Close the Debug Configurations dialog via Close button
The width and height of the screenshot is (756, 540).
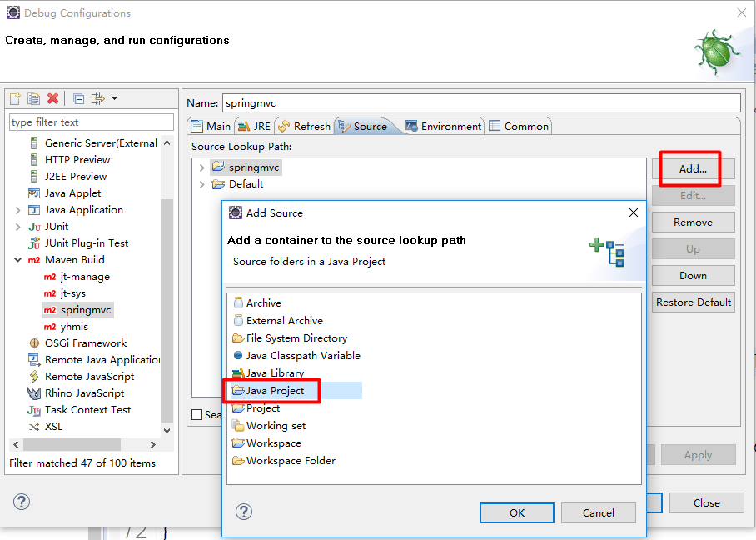tap(706, 502)
